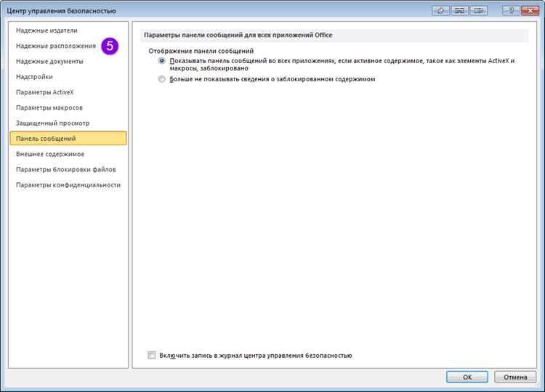Click the pin icon in the title bar
Image resolution: width=545 pixels, height=392 pixels.
click(x=440, y=11)
